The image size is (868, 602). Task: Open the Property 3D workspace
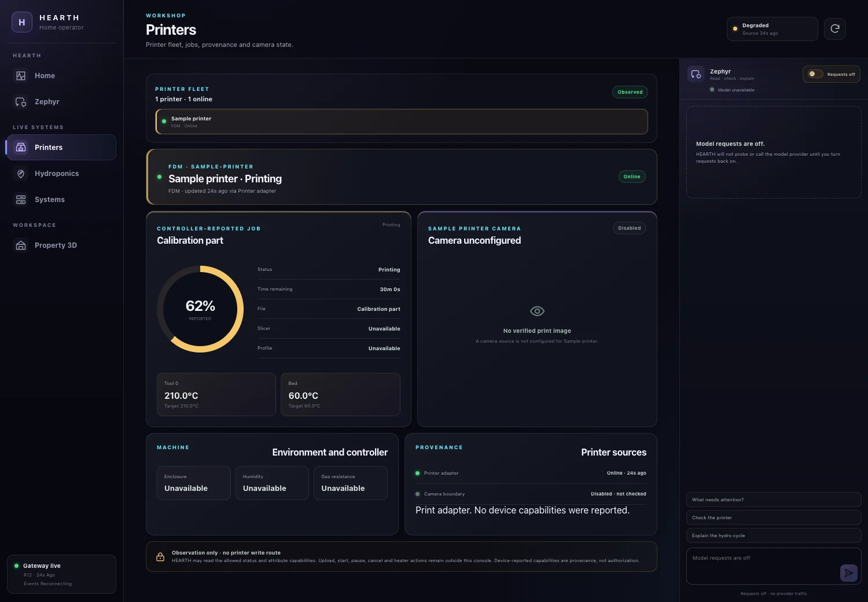click(x=61, y=245)
